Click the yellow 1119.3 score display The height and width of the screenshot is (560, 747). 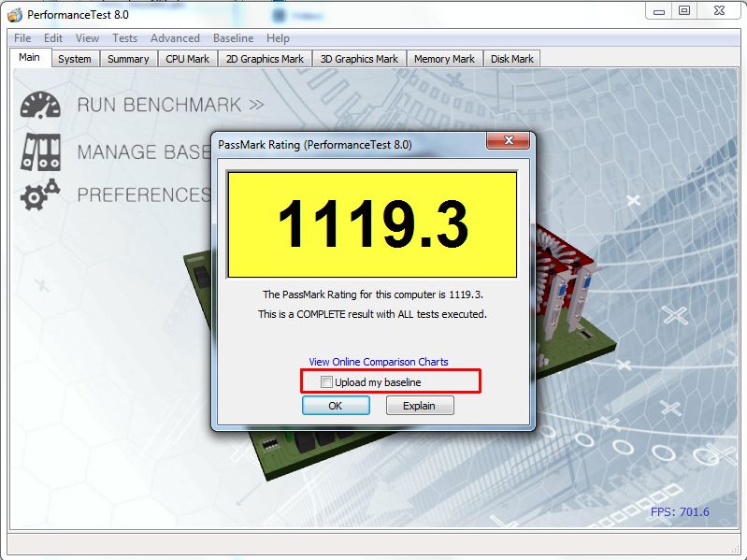(x=372, y=224)
